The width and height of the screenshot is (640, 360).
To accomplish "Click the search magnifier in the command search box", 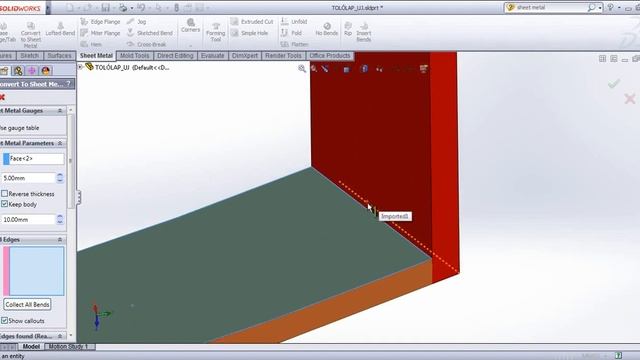I will [591, 7].
